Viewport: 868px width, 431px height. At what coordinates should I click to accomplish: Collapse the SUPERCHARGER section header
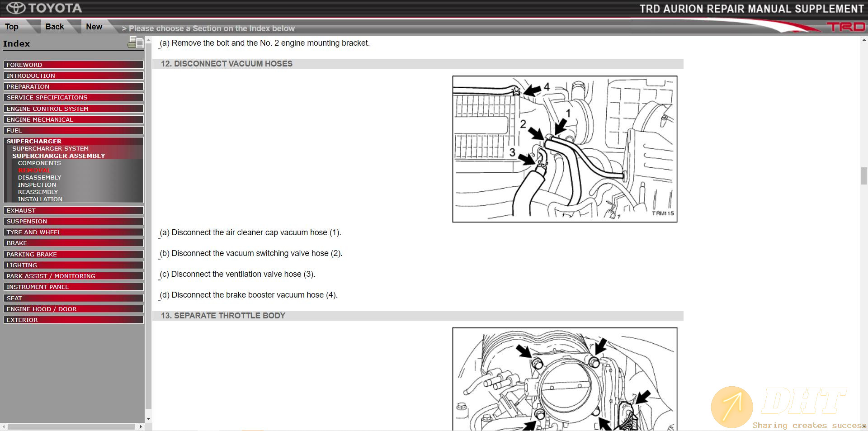click(x=74, y=141)
